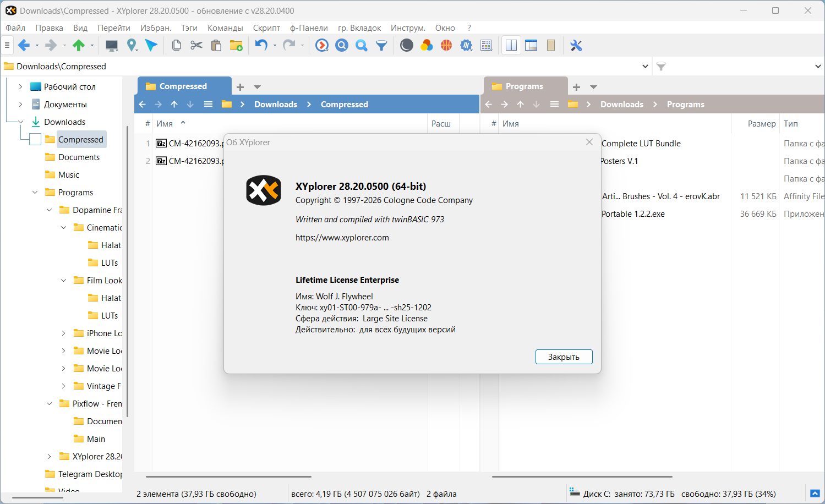Sort by the Размер column header
This screenshot has height=504, width=825.
[x=762, y=124]
